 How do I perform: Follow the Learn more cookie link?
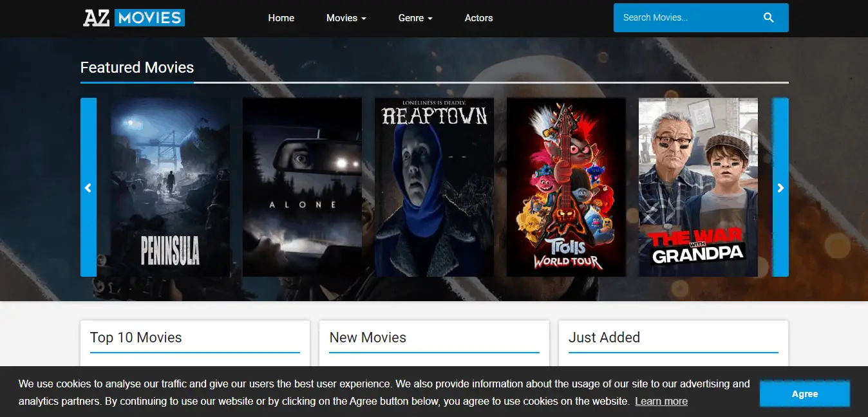(x=661, y=401)
